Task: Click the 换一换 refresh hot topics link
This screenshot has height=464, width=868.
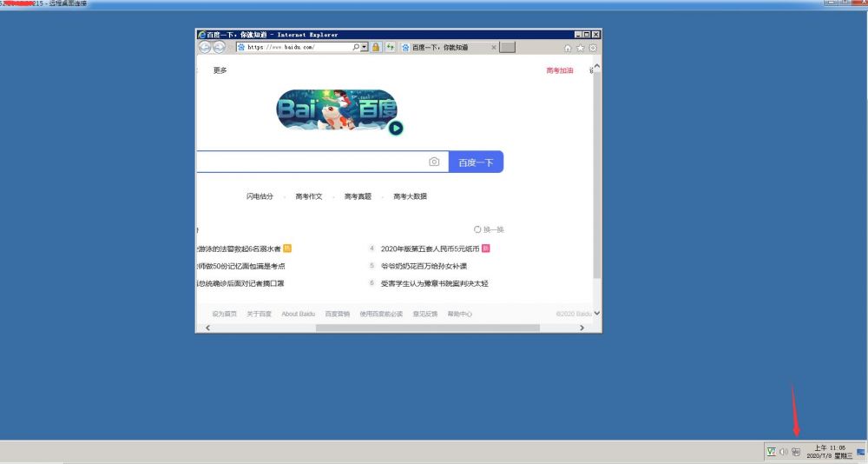Action: 489,229
